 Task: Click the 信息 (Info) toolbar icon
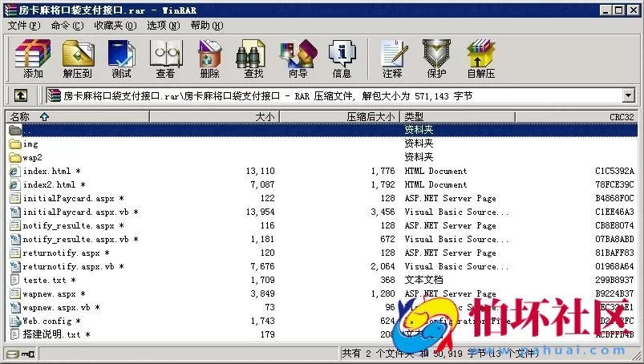coord(342,54)
